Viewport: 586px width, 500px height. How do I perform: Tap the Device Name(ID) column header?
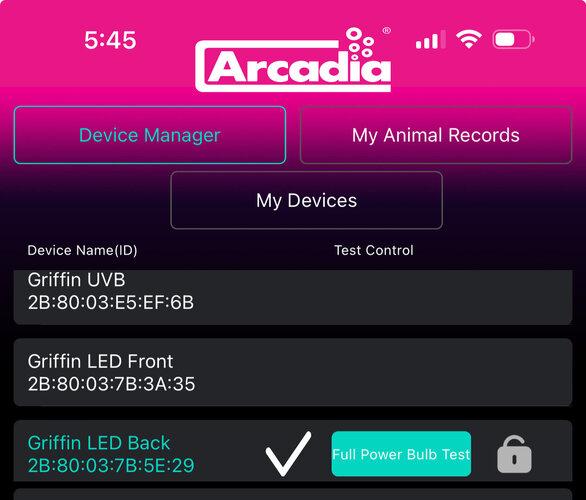click(82, 250)
